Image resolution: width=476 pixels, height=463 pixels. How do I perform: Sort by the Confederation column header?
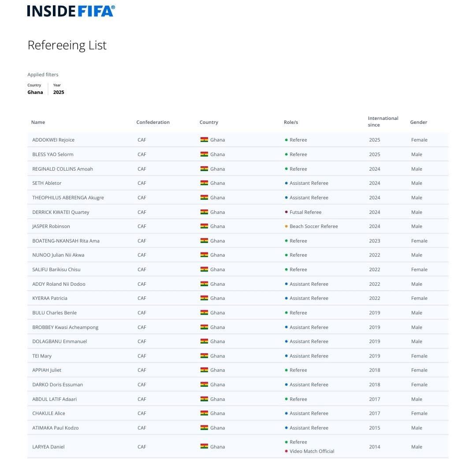(152, 122)
